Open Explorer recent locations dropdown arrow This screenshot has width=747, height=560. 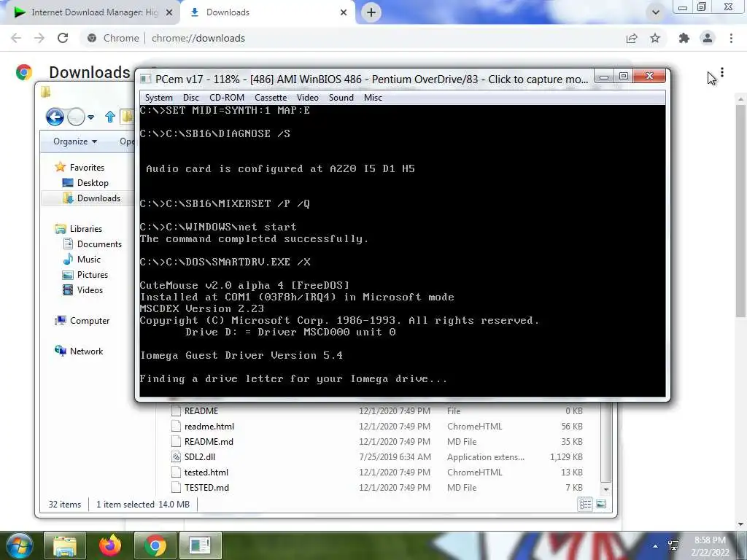point(91,117)
